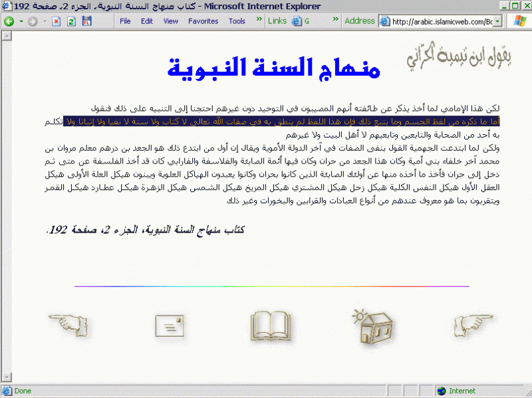
Task: Expand hidden menu items chevron before Links
Action: (x=259, y=21)
